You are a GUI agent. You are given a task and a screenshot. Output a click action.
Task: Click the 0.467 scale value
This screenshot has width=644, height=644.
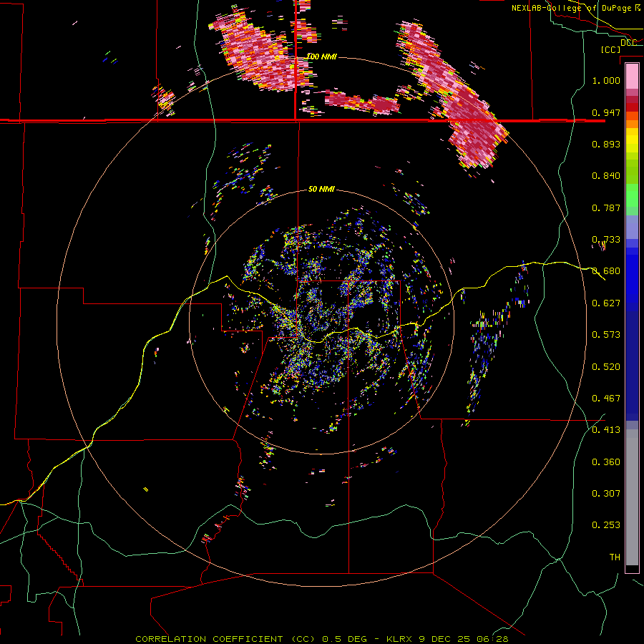click(x=606, y=398)
